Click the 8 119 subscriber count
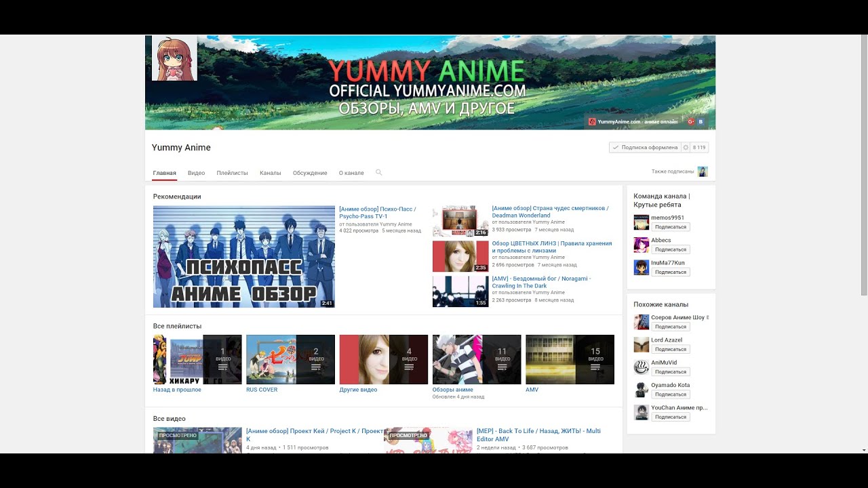 pyautogui.click(x=699, y=147)
